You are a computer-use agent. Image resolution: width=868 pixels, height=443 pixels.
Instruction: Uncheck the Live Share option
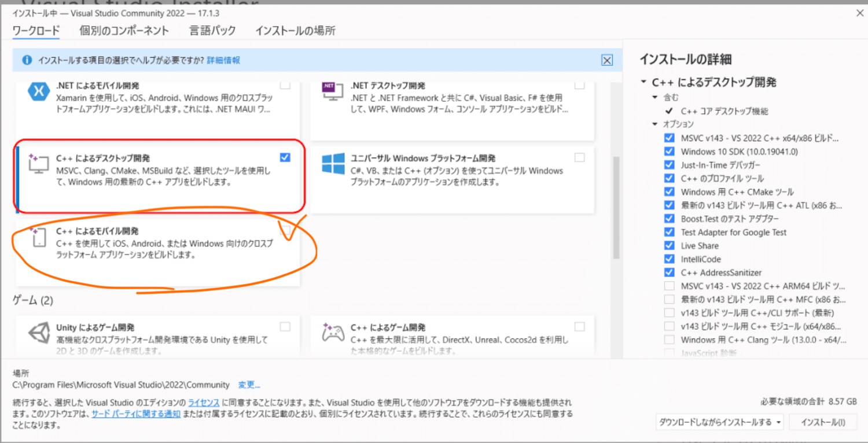pyautogui.click(x=669, y=246)
